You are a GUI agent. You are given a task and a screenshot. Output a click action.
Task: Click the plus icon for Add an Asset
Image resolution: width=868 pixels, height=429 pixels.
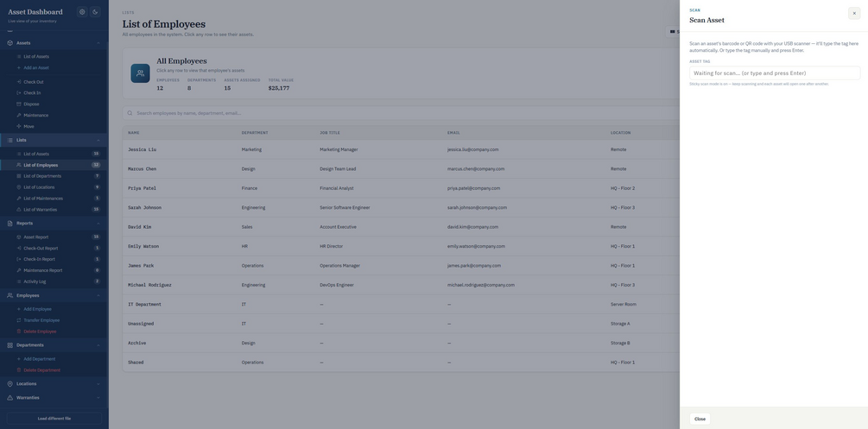(x=19, y=67)
